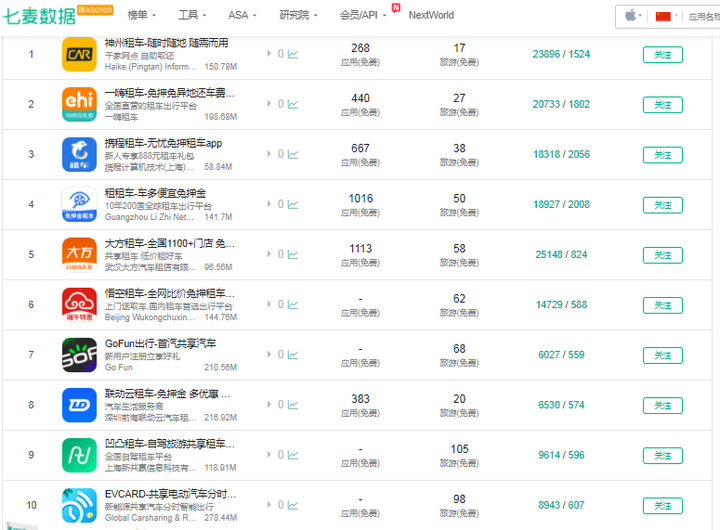Viewport: 720px width, 530px height.
Task: Open keyword coverage 6027 / 559
Action: (x=561, y=355)
